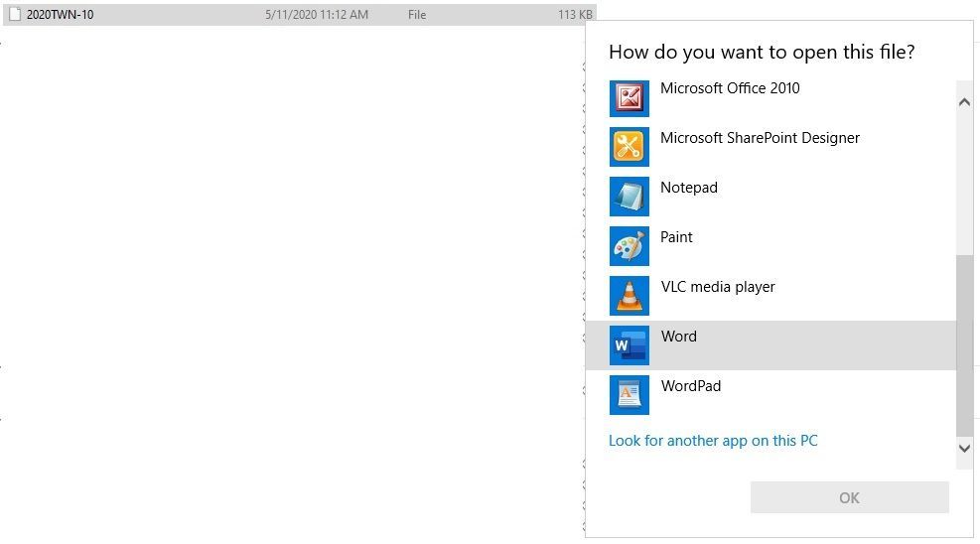The image size is (980, 544).
Task: Click the date 5/11/2020 11:12 AM
Action: pyautogui.click(x=317, y=14)
